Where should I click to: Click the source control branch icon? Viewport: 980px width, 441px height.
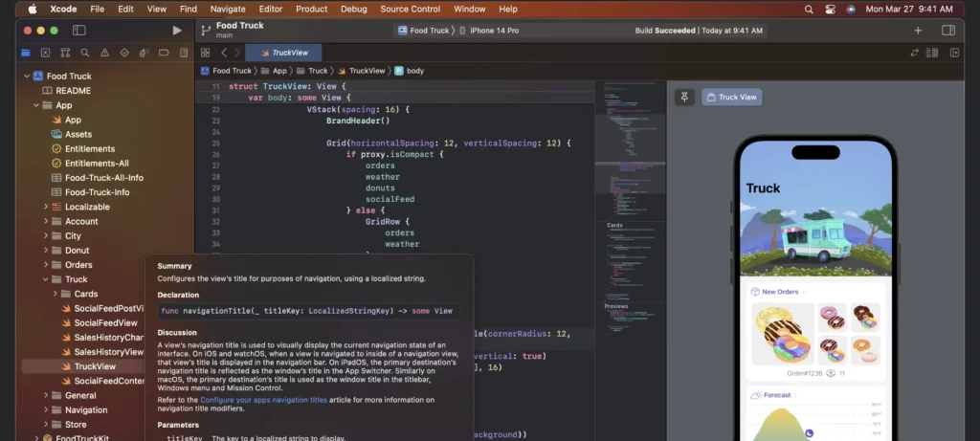(205, 30)
